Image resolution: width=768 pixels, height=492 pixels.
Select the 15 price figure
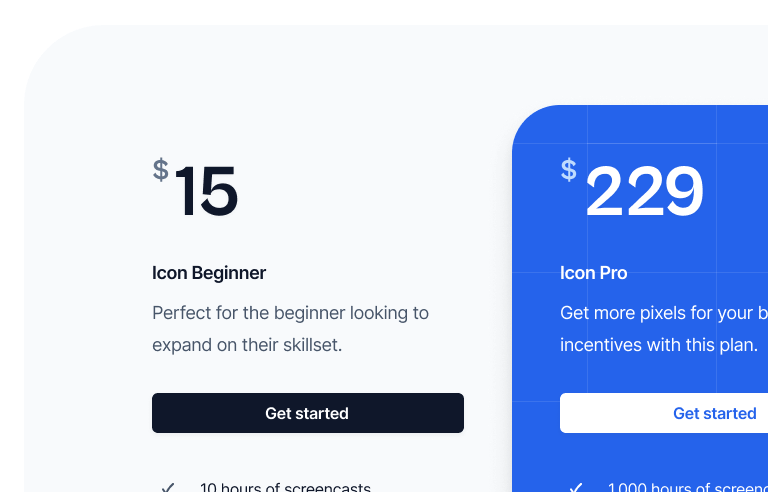(x=206, y=191)
